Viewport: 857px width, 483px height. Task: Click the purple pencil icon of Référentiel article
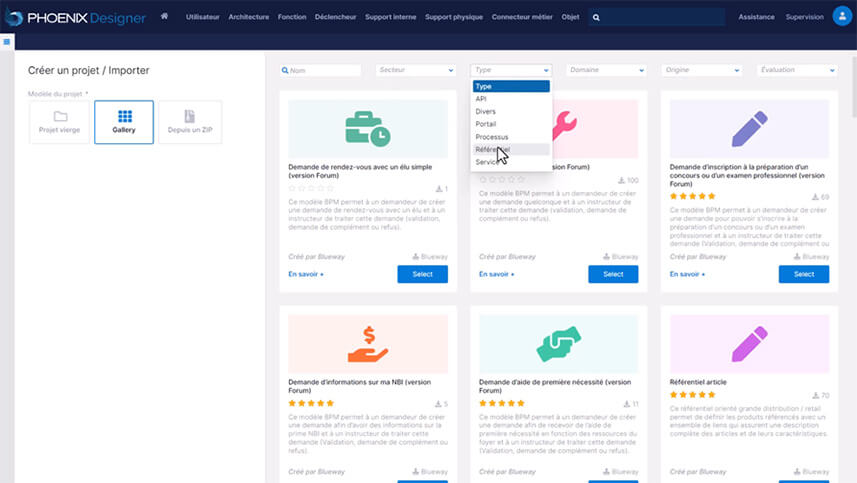749,343
